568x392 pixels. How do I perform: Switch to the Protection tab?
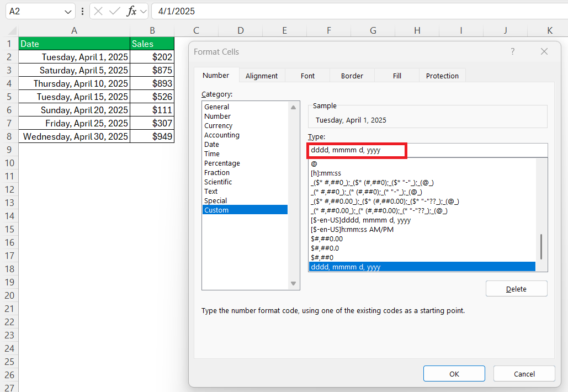click(442, 76)
